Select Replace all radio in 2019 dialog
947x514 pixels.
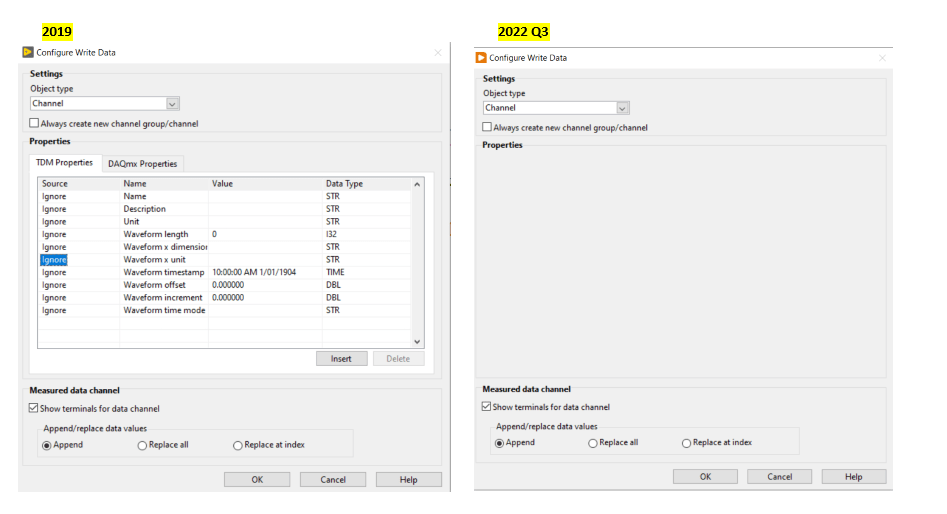[142, 445]
